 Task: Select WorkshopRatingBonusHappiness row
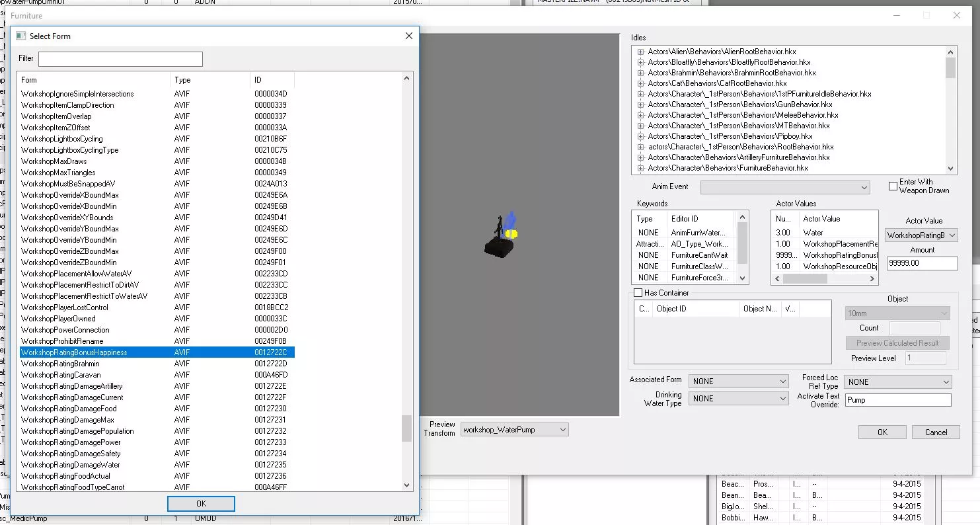pyautogui.click(x=157, y=352)
